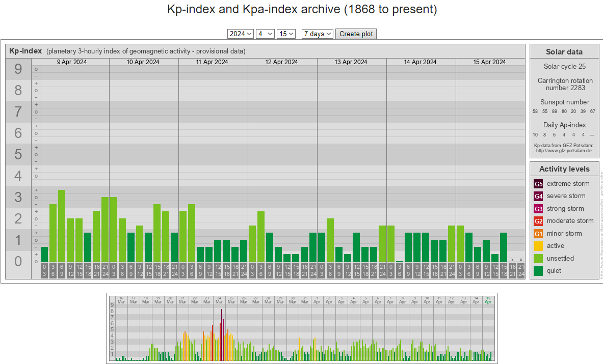
Task: Select the G3 strong storm badge
Action: [x=538, y=209]
